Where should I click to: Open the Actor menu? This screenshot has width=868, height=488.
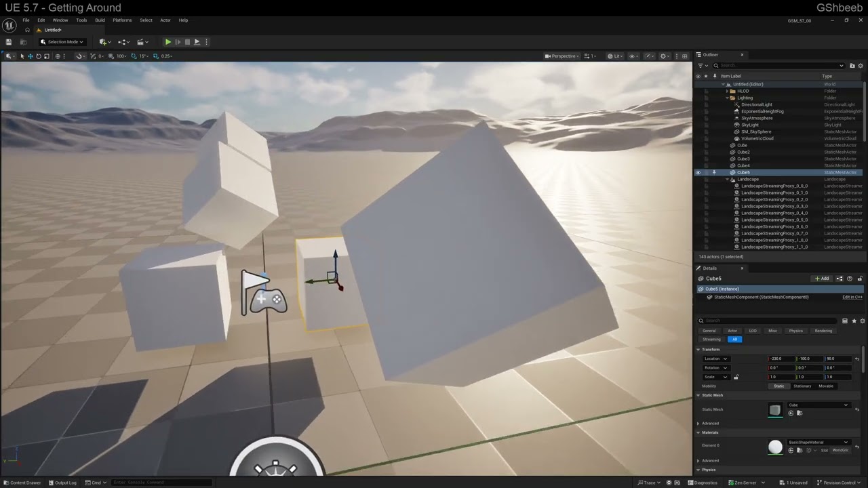pos(165,20)
